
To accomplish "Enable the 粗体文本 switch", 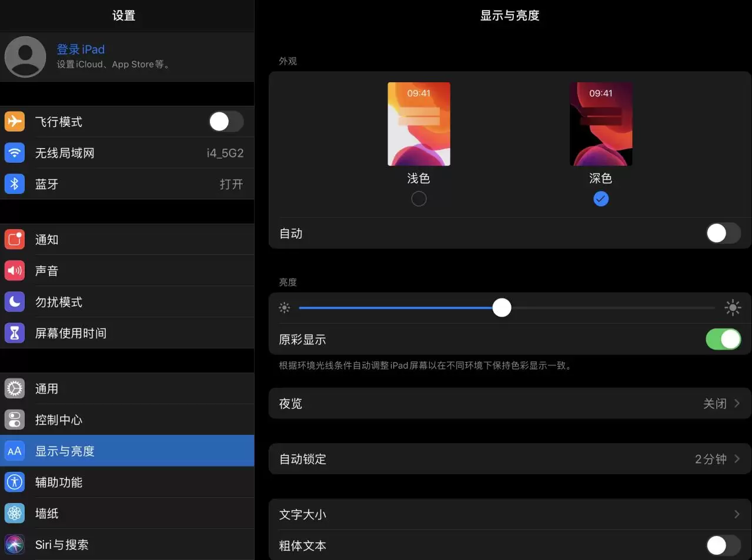I will (x=723, y=545).
